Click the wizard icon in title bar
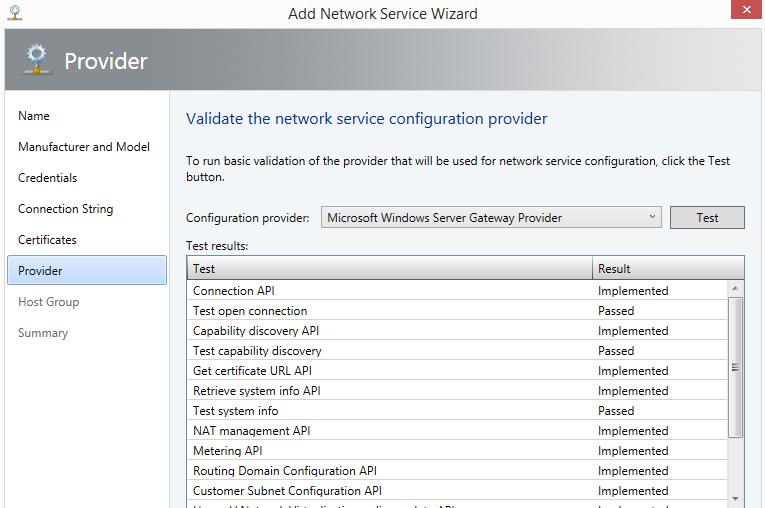 (13, 13)
